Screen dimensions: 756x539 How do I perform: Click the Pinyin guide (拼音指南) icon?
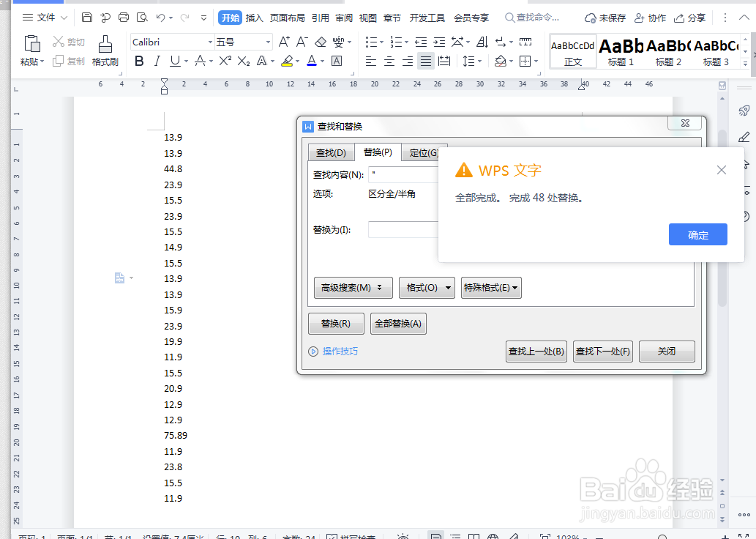pyautogui.click(x=339, y=42)
